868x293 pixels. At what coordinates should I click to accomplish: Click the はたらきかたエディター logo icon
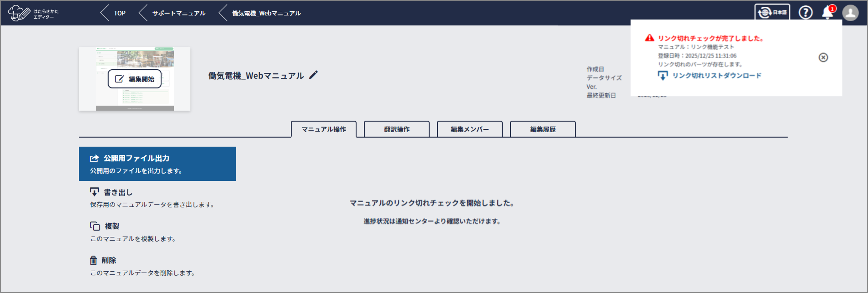(19, 13)
